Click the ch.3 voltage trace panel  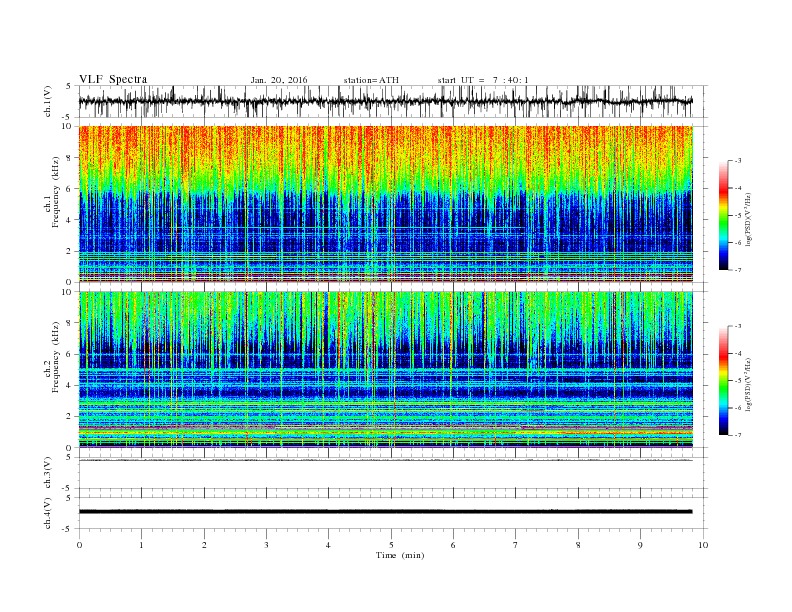[x=393, y=473]
